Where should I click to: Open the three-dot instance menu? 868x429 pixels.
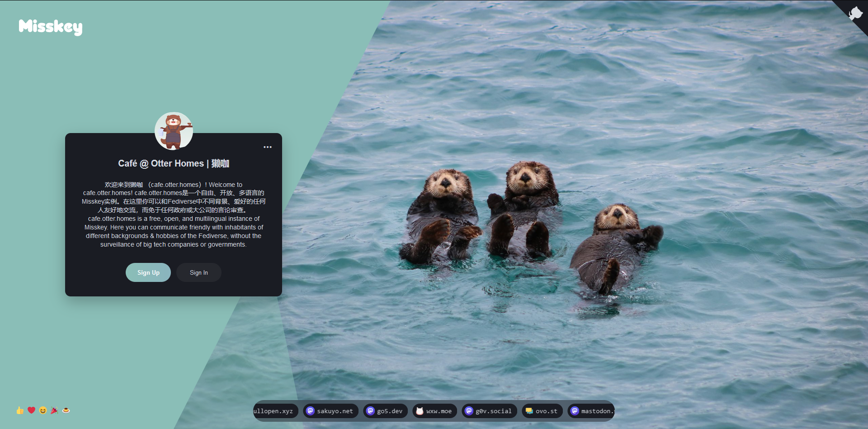click(268, 147)
